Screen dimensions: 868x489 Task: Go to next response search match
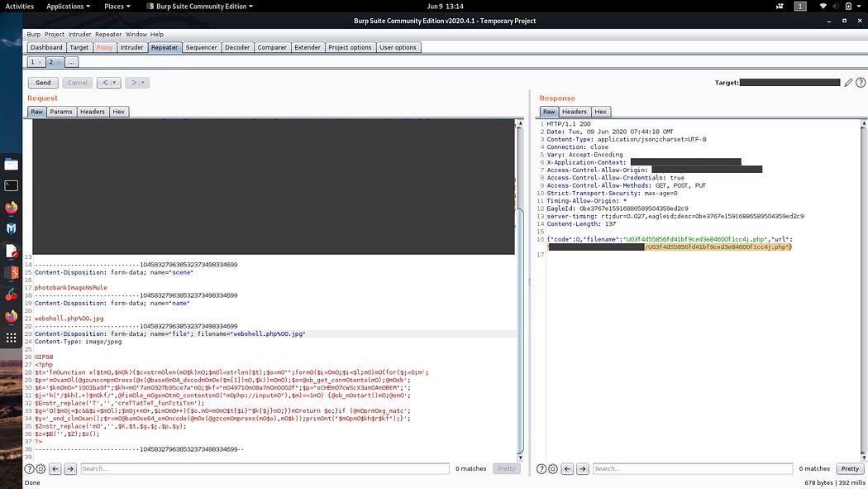[x=582, y=468]
